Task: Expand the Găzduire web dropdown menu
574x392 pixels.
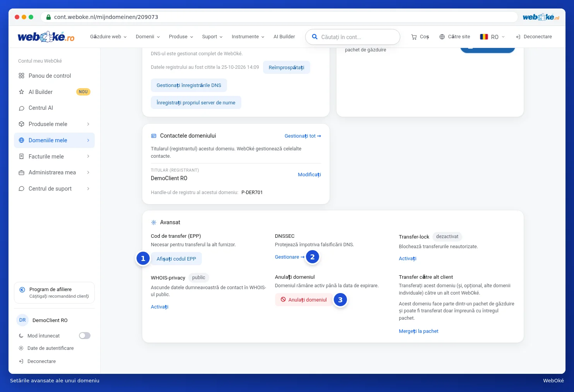Action: [x=108, y=37]
